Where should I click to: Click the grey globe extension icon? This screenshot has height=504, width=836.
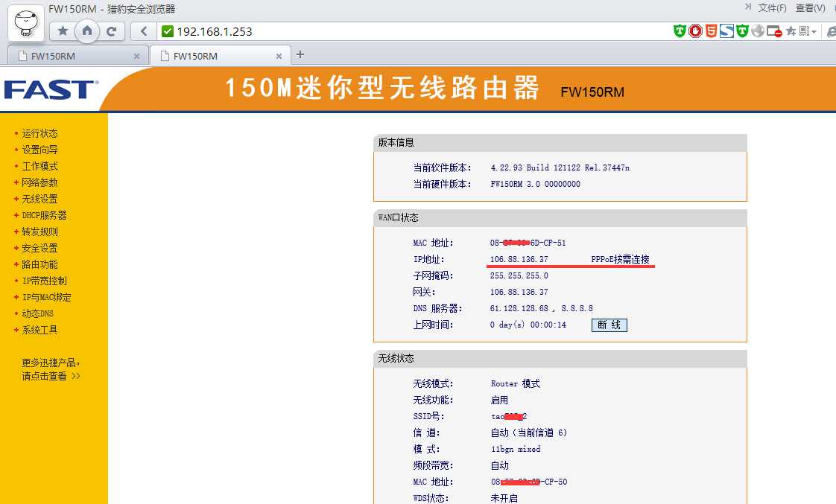point(758,31)
